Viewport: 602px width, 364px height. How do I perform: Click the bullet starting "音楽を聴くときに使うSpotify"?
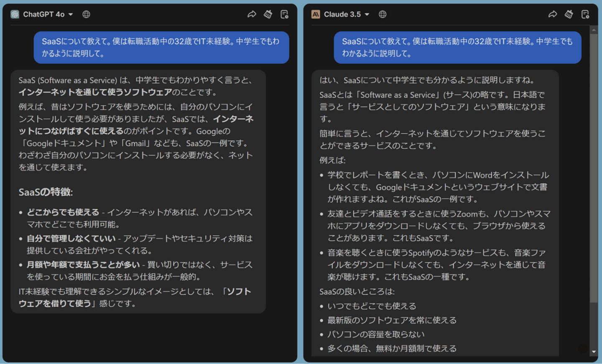tap(436, 265)
